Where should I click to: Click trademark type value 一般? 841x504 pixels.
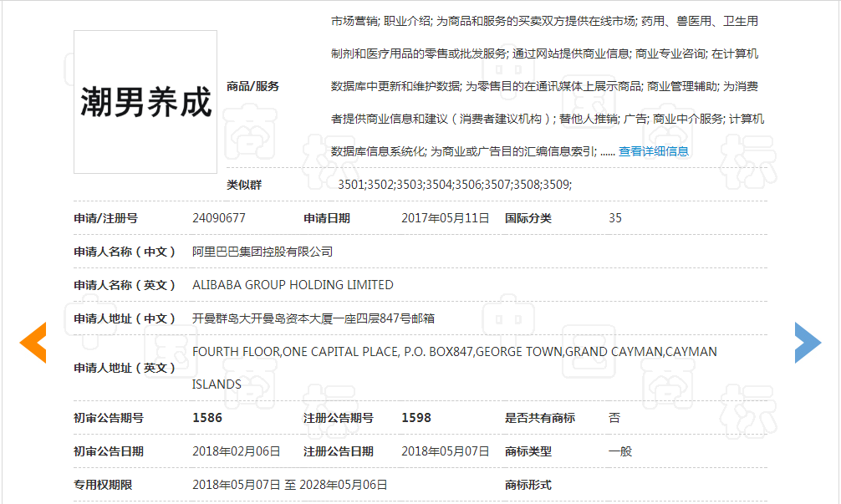coord(620,452)
